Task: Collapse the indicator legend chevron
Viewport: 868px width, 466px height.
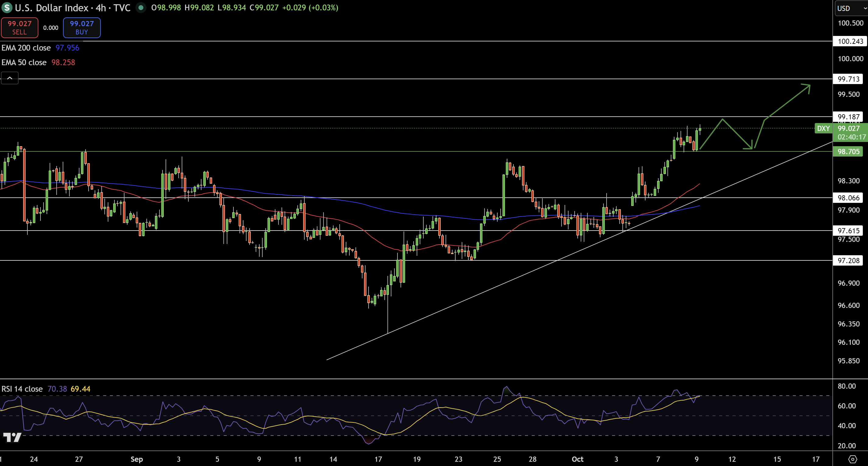Action: (10, 78)
